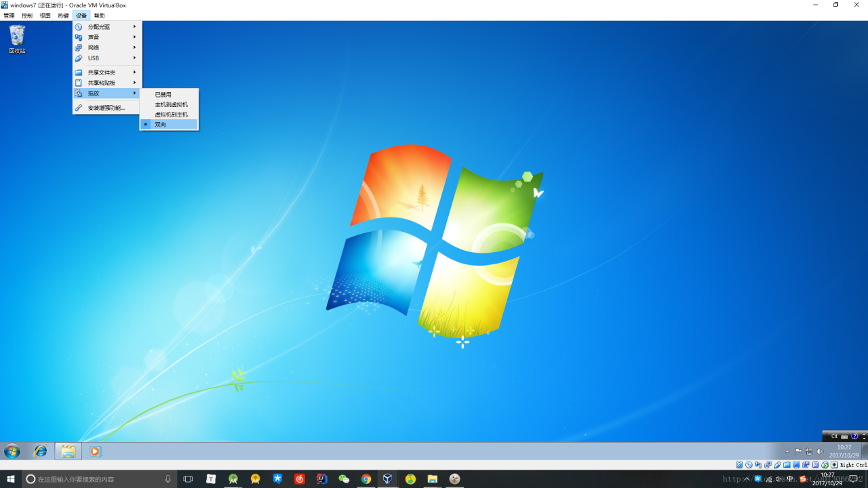This screenshot has width=868, height=488.
Task: Click the Sogou input method tray icon
Action: pos(804,479)
